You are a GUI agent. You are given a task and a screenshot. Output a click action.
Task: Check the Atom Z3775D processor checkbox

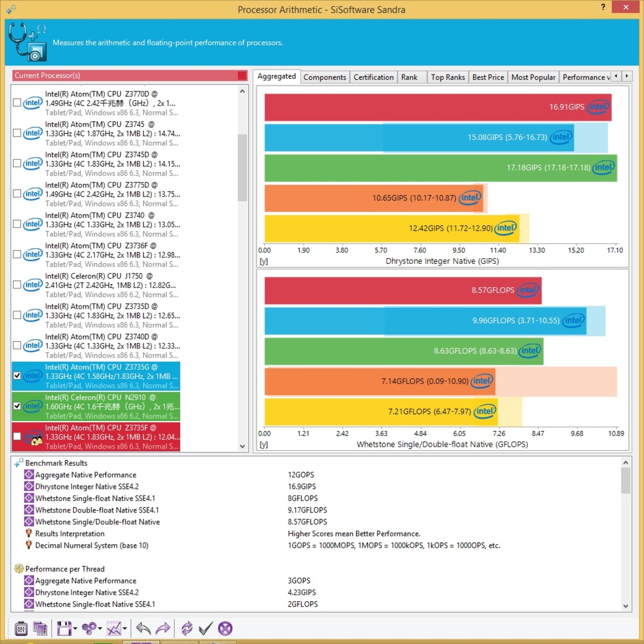point(17,194)
